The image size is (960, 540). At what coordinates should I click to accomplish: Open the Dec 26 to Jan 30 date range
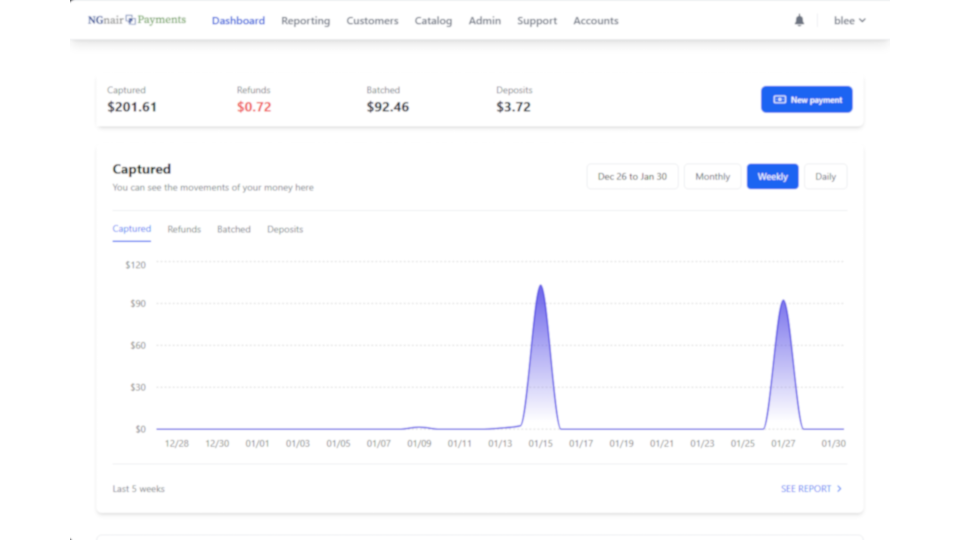click(632, 176)
